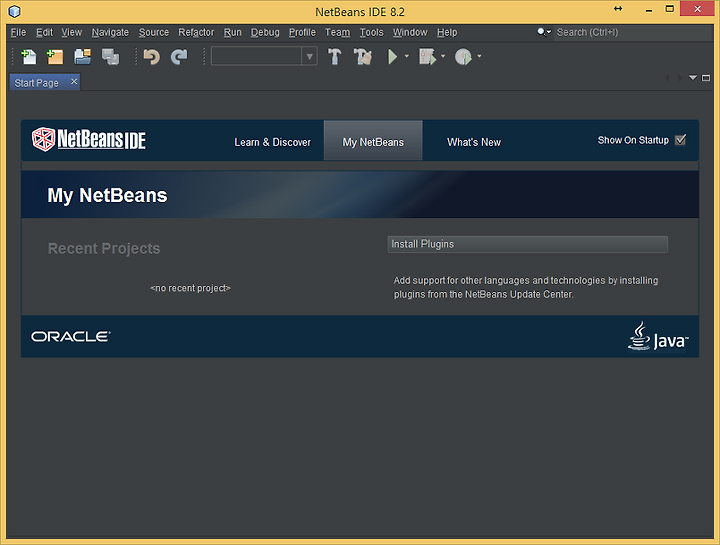
Task: Open the Tools menu
Action: (x=371, y=33)
